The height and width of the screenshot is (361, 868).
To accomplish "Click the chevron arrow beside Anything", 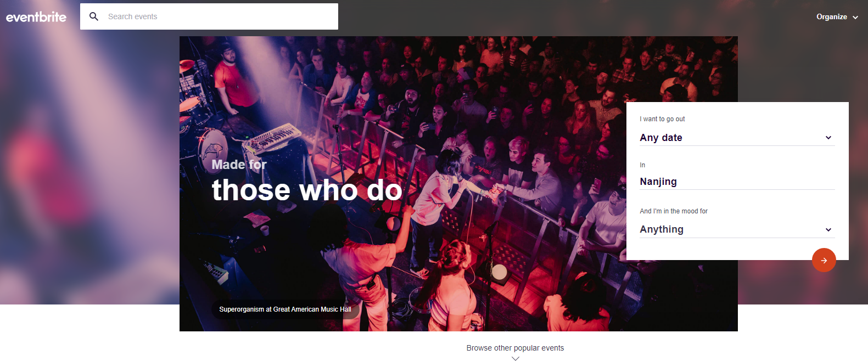I will tap(828, 230).
